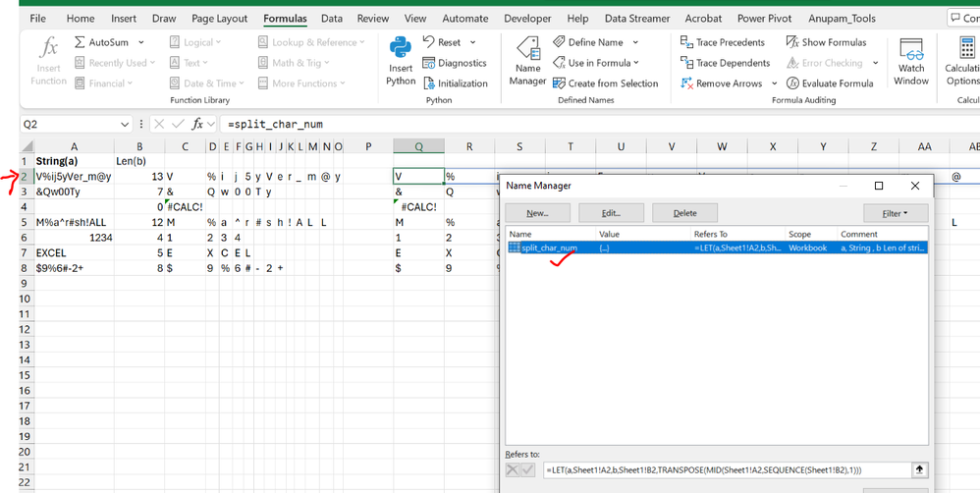The image size is (980, 493).
Task: Click the #CALC! error in cell Q4
Action: click(x=418, y=207)
